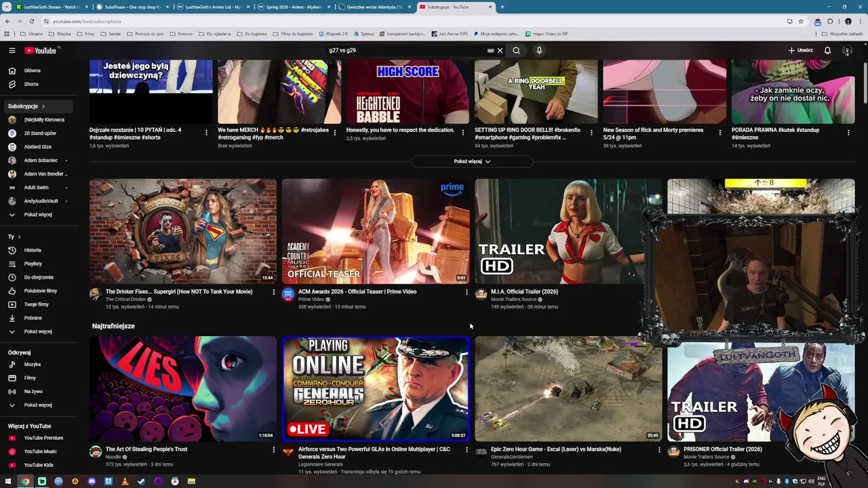Open The Critical Drinker channel avatar
The width and height of the screenshot is (868, 488).
coord(96,294)
